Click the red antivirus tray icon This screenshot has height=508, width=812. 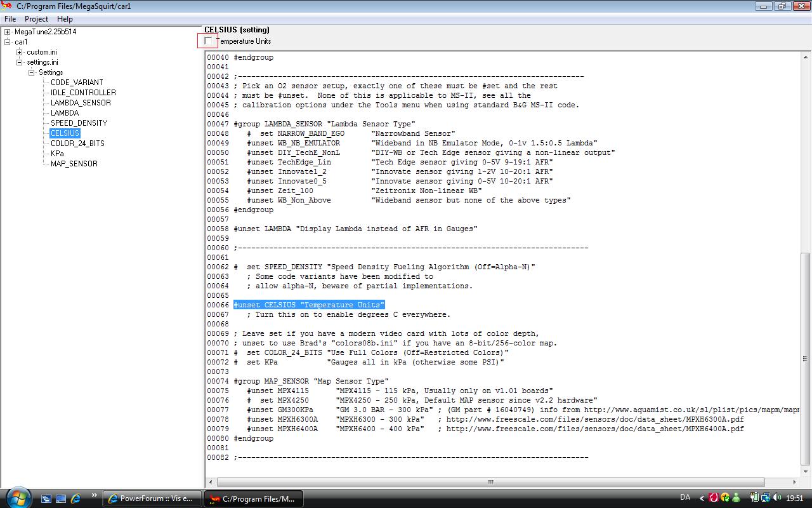pos(714,498)
